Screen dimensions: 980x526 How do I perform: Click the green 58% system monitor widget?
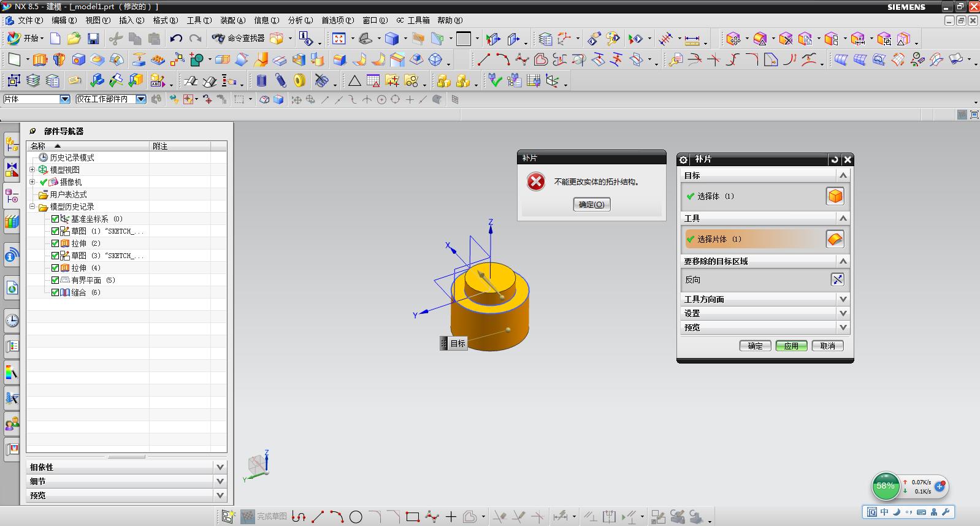point(886,486)
